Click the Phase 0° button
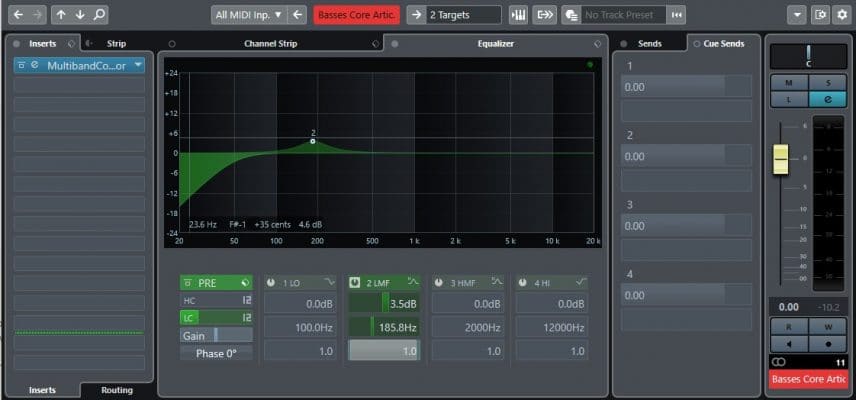The height and width of the screenshot is (400, 856). point(216,353)
